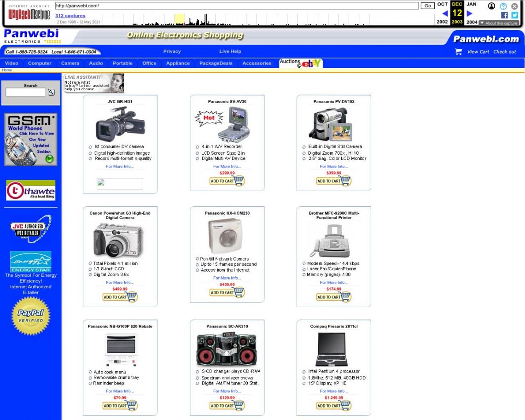Add Brother MFC-9200C to cart
The width and height of the screenshot is (525, 420).
coord(334,297)
